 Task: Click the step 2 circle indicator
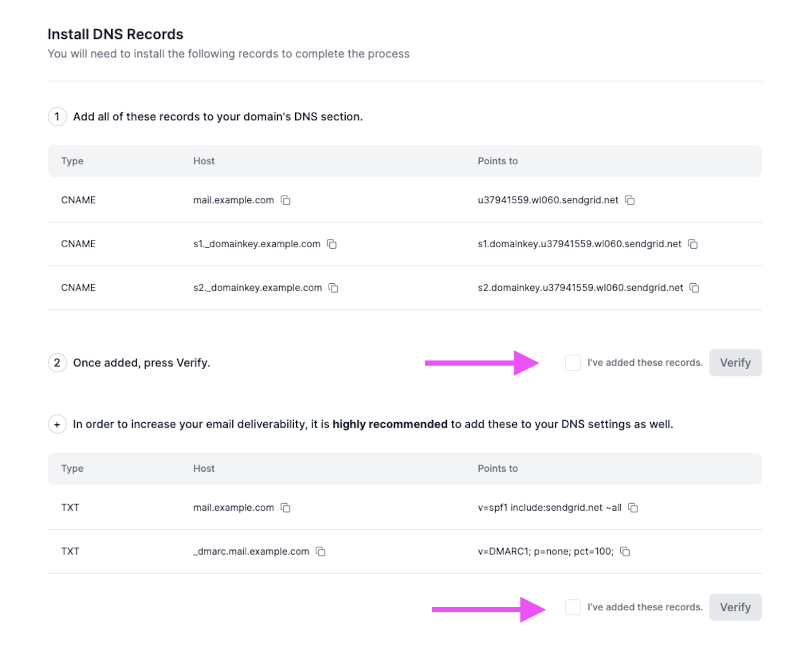[57, 363]
